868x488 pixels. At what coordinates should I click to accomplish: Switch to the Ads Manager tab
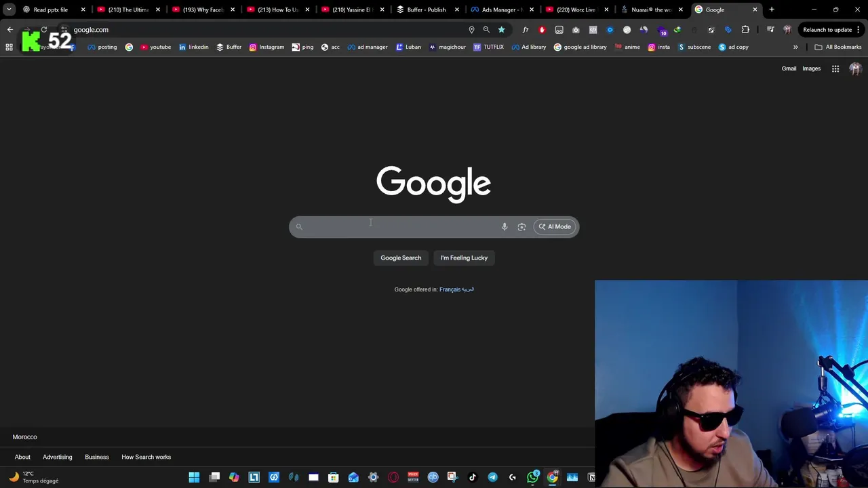[x=500, y=9]
